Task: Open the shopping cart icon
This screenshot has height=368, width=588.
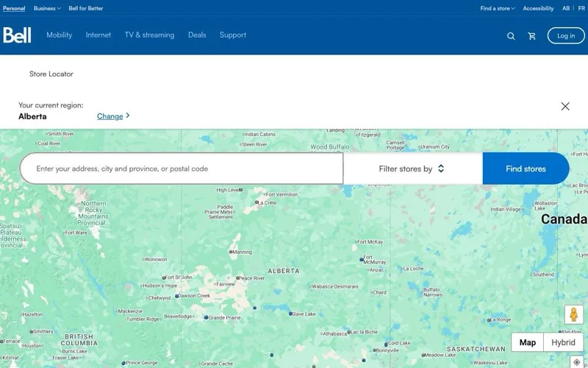Action: point(531,36)
